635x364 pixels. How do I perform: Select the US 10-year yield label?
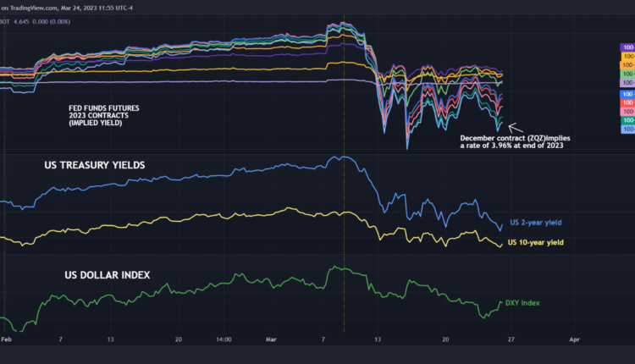click(x=537, y=243)
